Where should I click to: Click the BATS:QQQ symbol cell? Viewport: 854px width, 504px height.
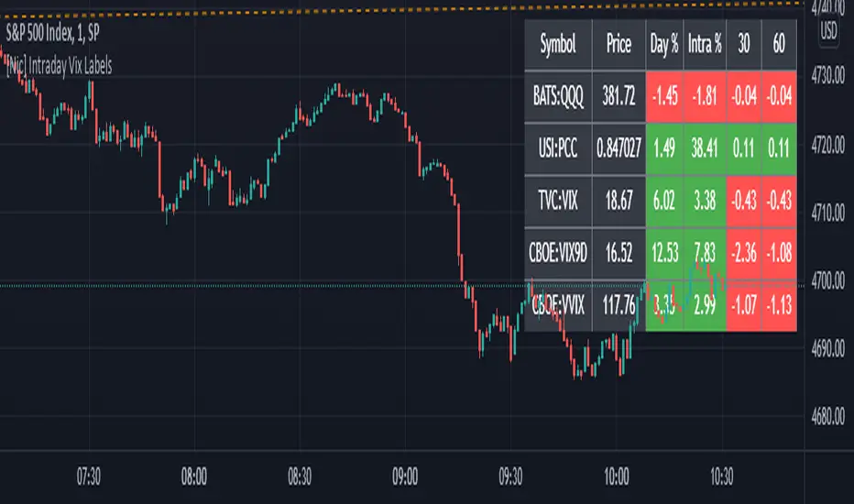pos(558,95)
